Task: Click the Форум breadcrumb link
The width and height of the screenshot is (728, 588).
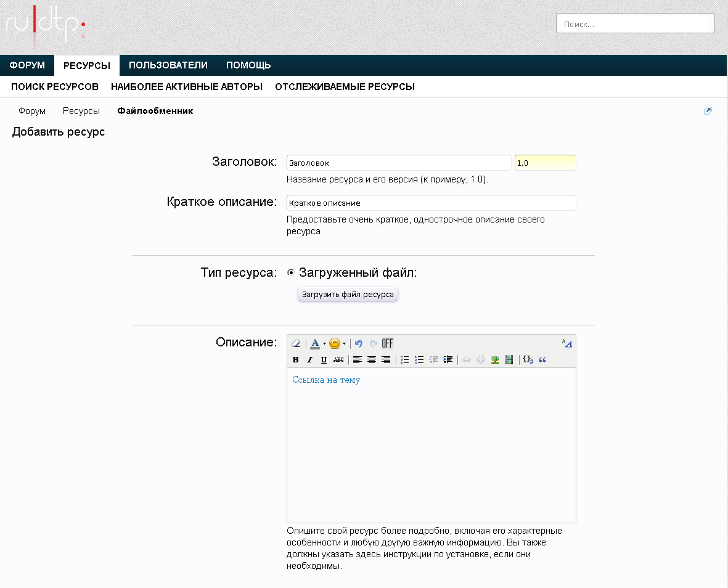Action: (x=32, y=111)
